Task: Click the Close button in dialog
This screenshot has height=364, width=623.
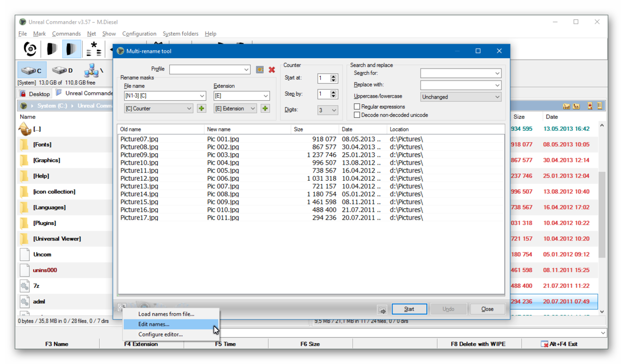Action: (487, 309)
